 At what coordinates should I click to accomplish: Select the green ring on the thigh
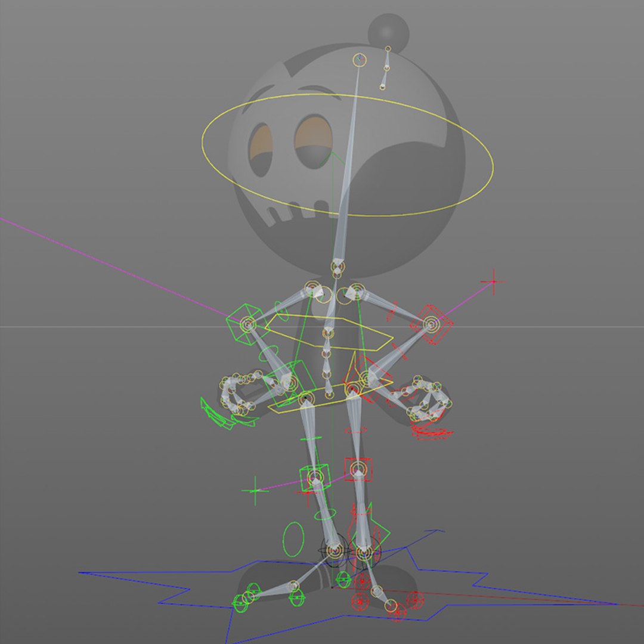[311, 439]
